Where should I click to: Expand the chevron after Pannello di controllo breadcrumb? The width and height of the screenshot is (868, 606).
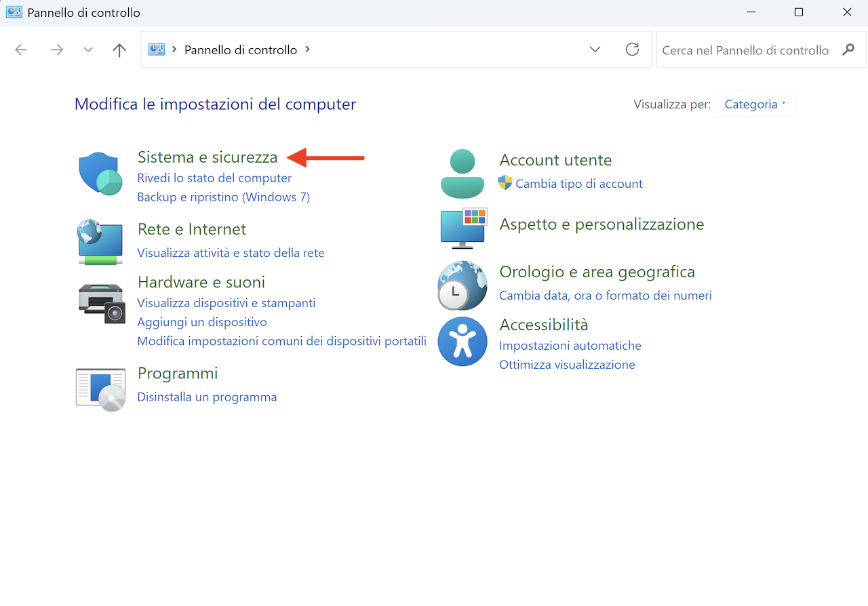point(308,49)
